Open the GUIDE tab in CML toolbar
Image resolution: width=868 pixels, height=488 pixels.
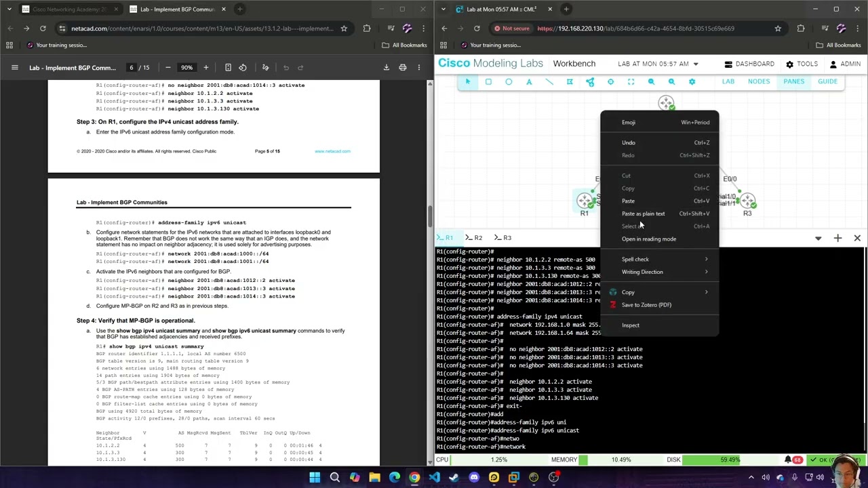pos(827,81)
